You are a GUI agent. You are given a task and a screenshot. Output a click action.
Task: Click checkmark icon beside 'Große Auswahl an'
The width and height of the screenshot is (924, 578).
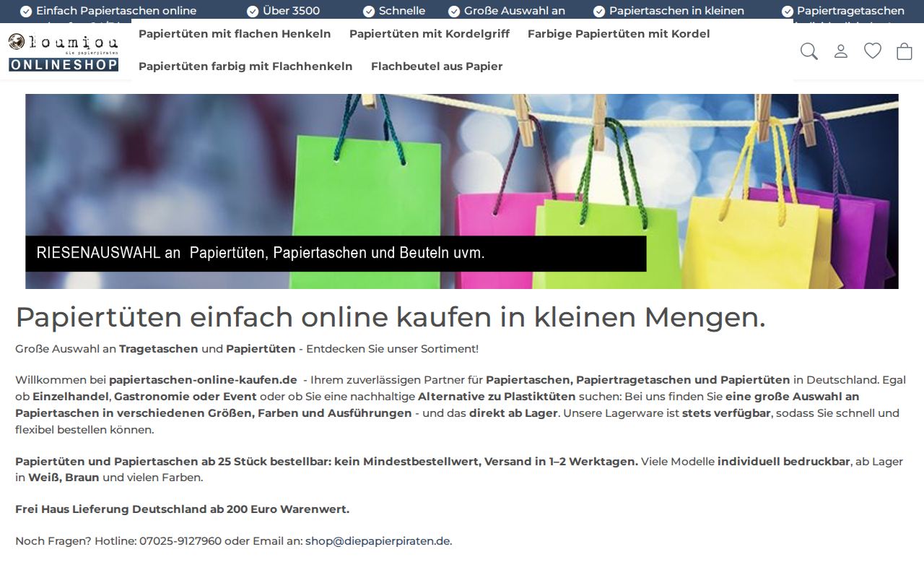454,11
